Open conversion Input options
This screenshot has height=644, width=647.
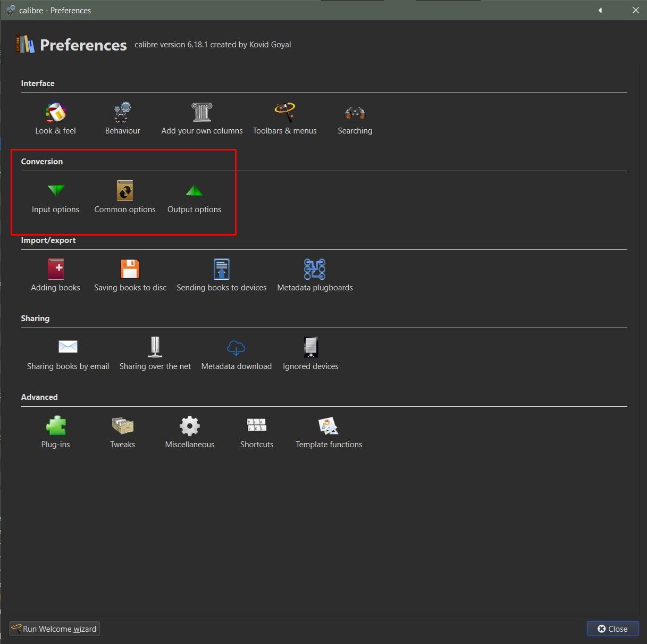[x=55, y=198]
